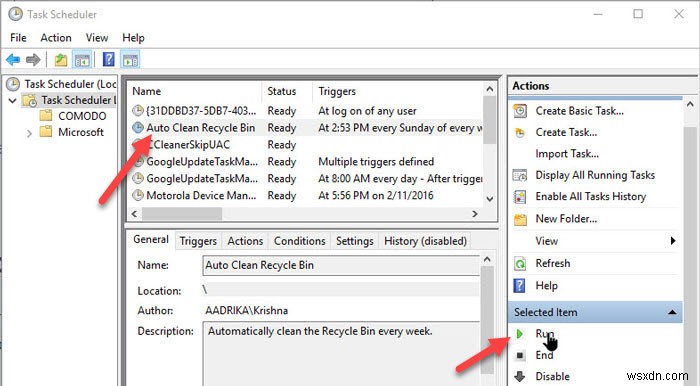Click Create Task... action
The height and width of the screenshot is (386, 700).
566,133
